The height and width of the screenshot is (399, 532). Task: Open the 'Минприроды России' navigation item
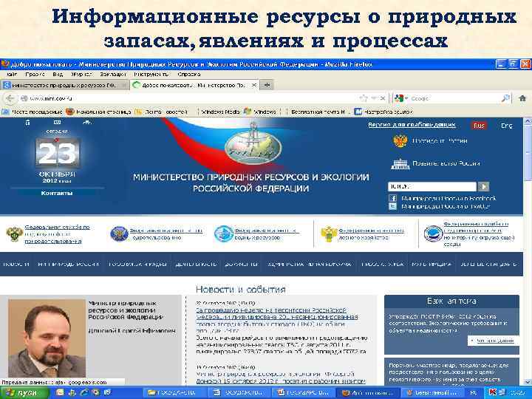69,264
